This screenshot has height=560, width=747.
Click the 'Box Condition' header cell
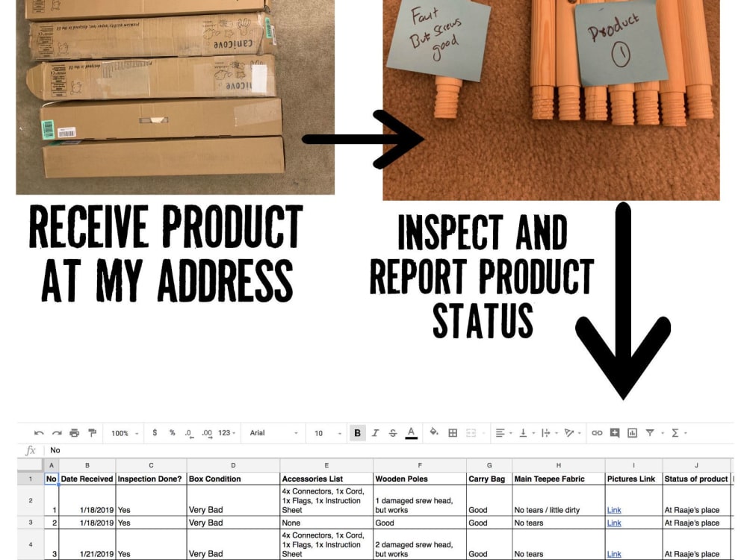(x=233, y=479)
